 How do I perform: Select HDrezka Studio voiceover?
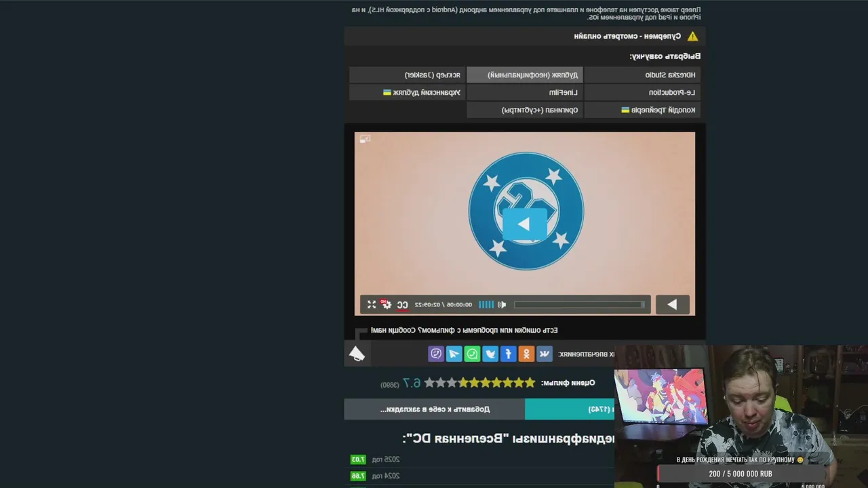642,75
